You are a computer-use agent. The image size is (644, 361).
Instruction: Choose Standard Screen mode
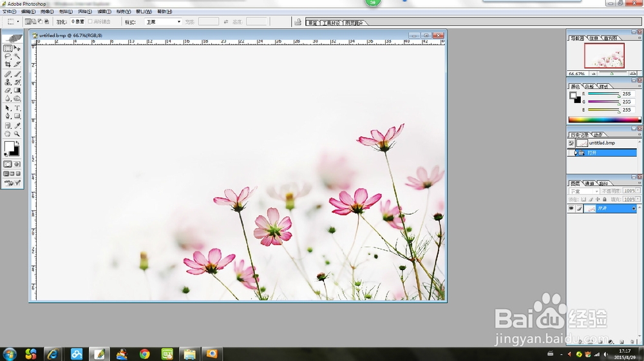point(6,174)
